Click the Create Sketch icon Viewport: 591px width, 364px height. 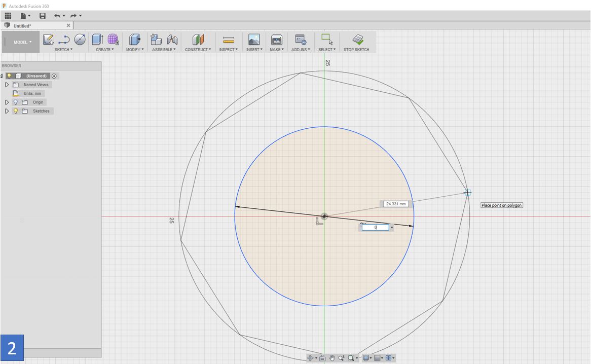pos(48,40)
